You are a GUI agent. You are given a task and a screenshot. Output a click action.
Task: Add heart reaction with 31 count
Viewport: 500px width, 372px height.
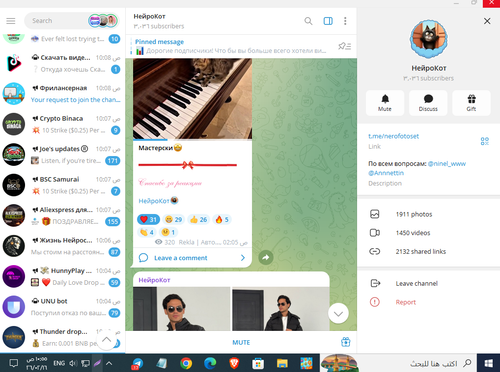coord(148,219)
